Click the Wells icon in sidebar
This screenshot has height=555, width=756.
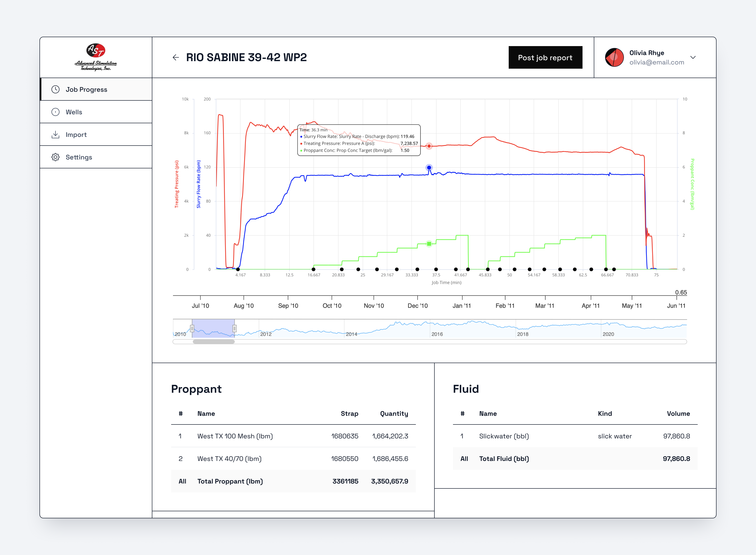point(55,112)
